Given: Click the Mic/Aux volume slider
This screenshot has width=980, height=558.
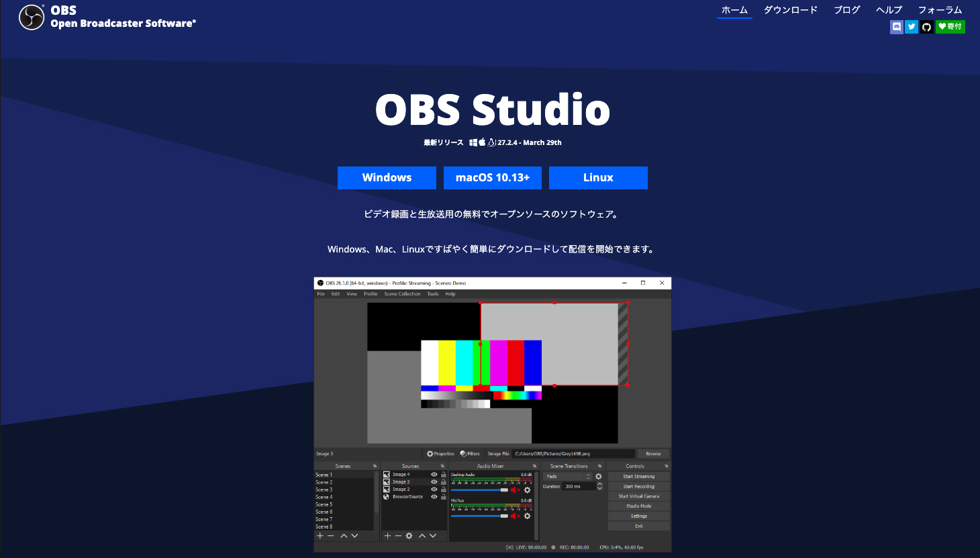Looking at the screenshot, I should point(480,516).
